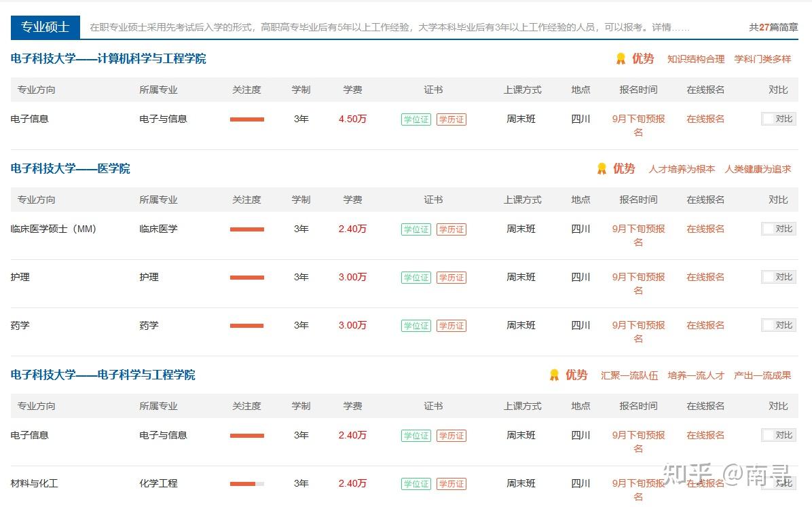The height and width of the screenshot is (507, 812).
Task: Click 学位证 badge in 临床医学 row
Action: point(416,229)
